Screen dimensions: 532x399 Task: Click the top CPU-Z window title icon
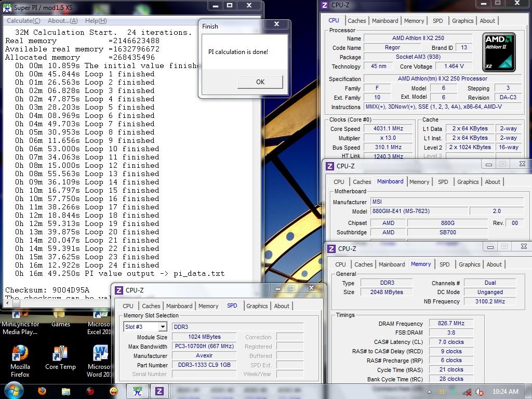coord(325,5)
